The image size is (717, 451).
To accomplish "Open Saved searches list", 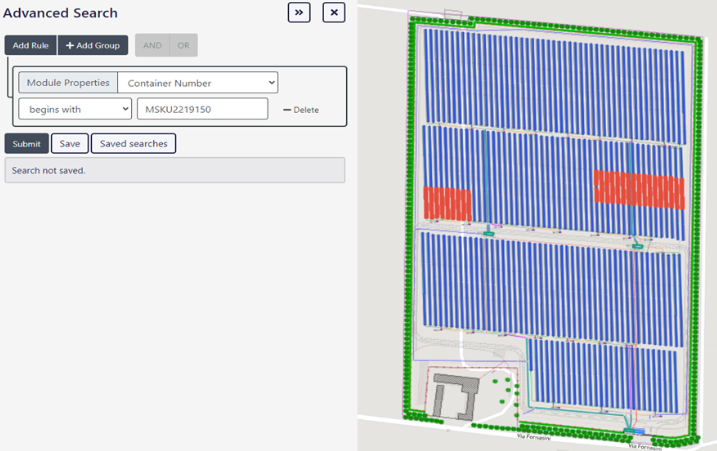I will point(133,144).
